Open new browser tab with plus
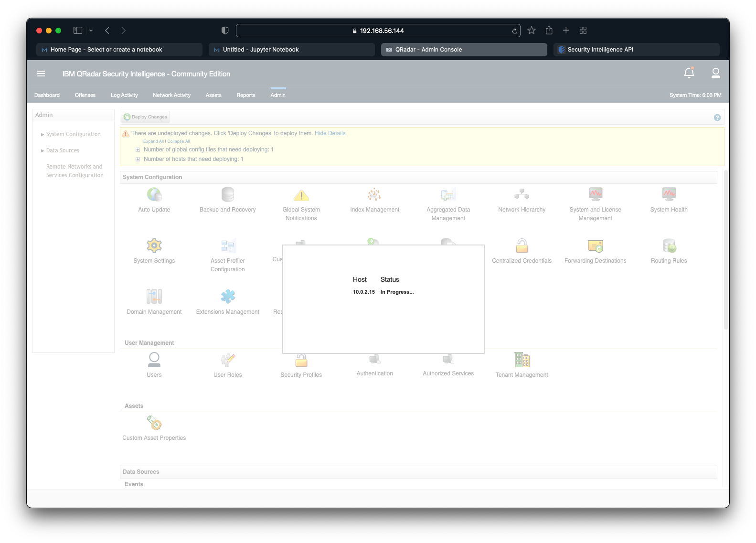Viewport: 756px width, 543px height. pyautogui.click(x=566, y=31)
